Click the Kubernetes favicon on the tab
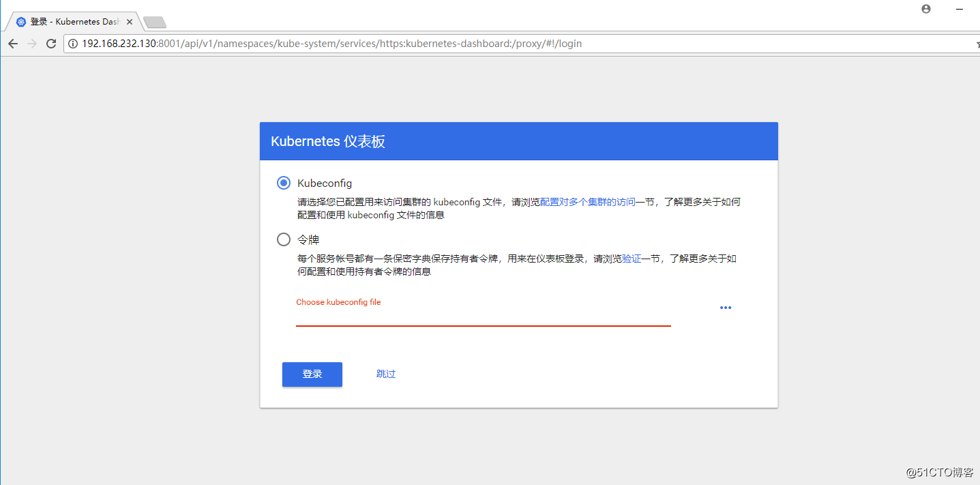The image size is (980, 485). (21, 22)
